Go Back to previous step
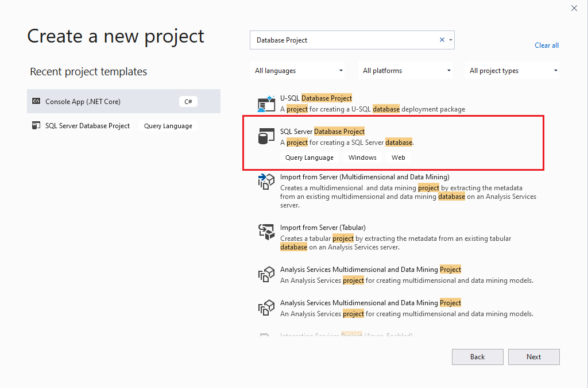588x388 pixels. pyautogui.click(x=477, y=357)
